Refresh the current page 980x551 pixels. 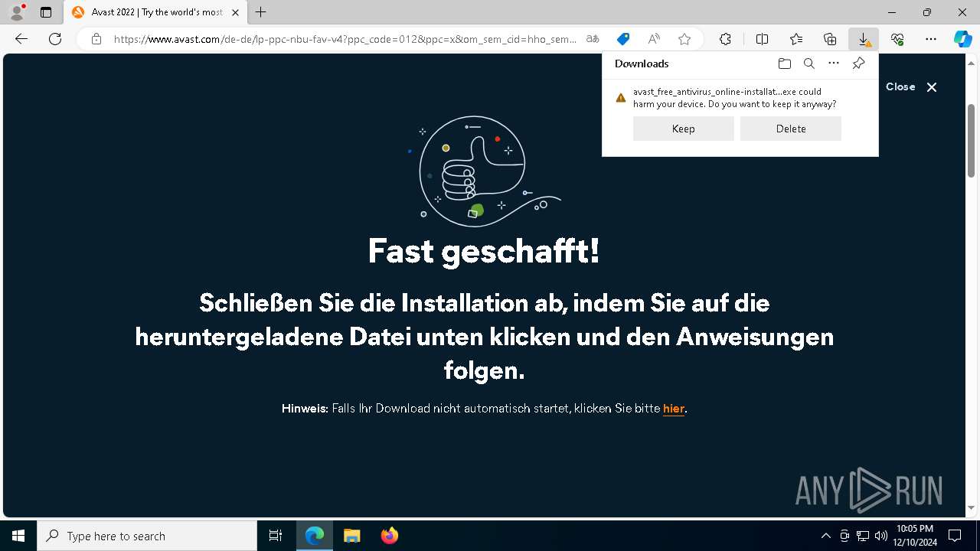point(55,39)
